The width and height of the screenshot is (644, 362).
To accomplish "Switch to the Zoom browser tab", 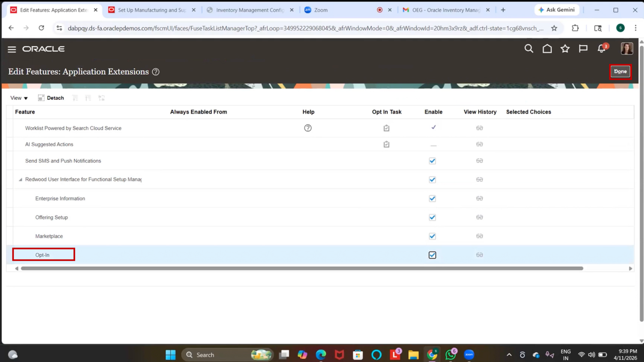I will (x=348, y=10).
